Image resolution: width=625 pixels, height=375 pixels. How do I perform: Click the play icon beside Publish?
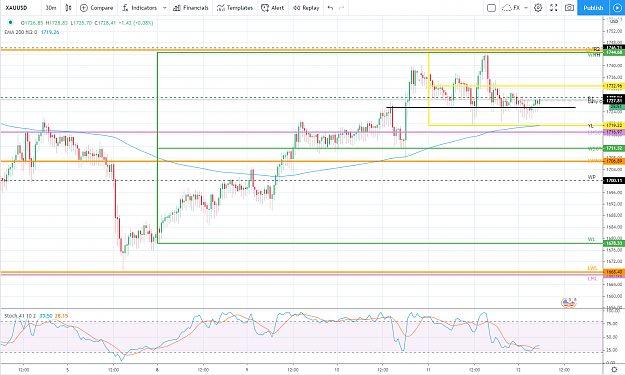click(617, 8)
